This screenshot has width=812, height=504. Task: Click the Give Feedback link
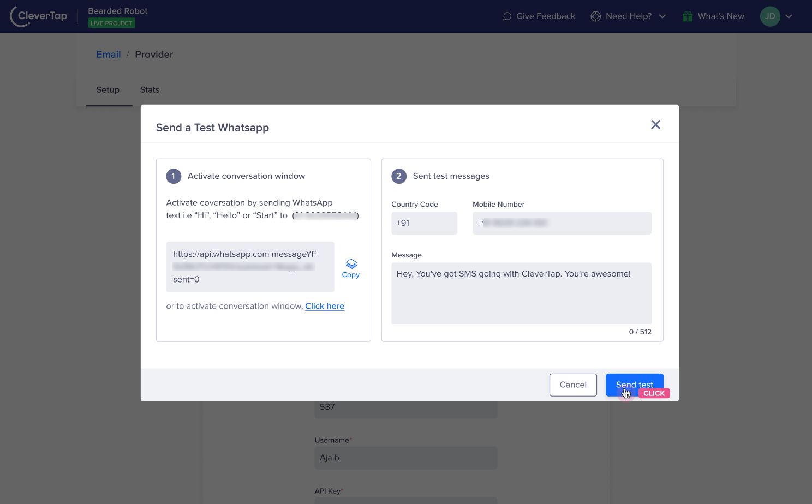546,16
